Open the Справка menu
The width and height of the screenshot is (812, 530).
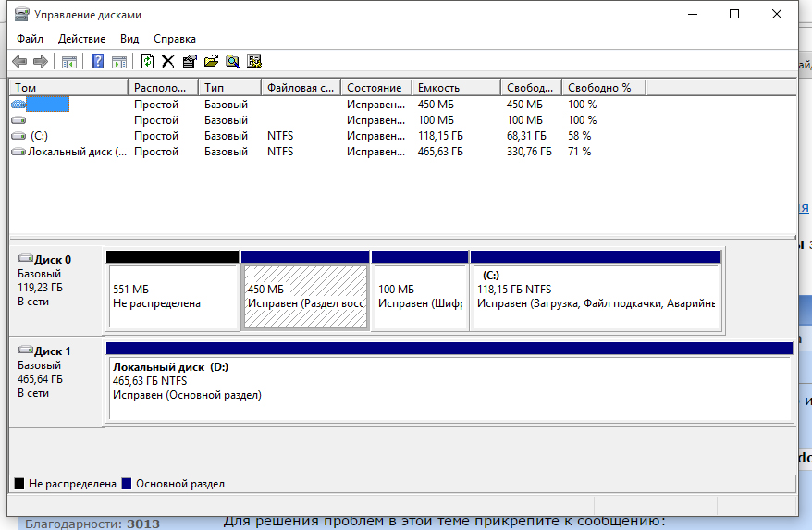[175, 39]
